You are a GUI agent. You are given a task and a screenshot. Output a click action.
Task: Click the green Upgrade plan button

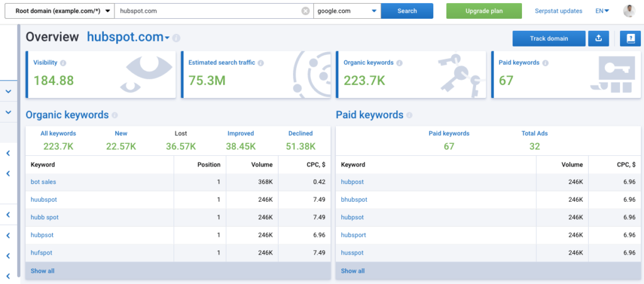484,11
